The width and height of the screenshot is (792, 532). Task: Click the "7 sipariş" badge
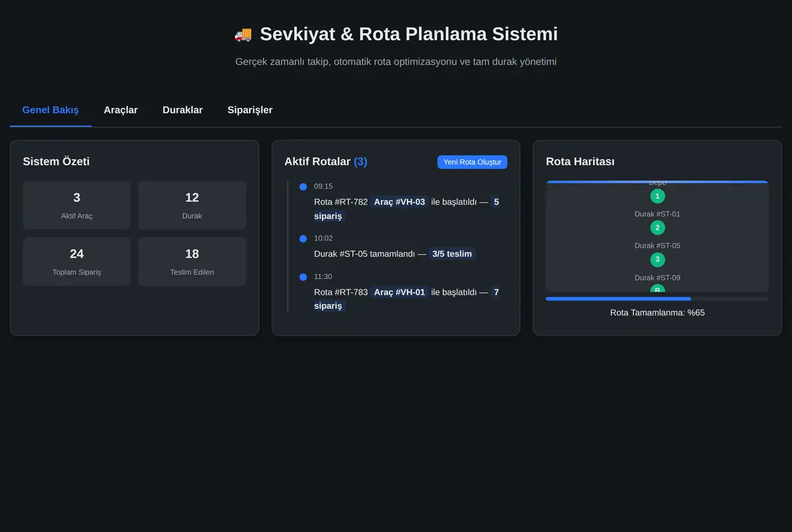407,299
